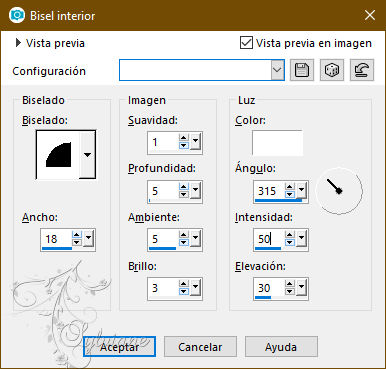This screenshot has height=369, width=386.
Task: Open the Configuración preset dropdown
Action: coord(277,70)
